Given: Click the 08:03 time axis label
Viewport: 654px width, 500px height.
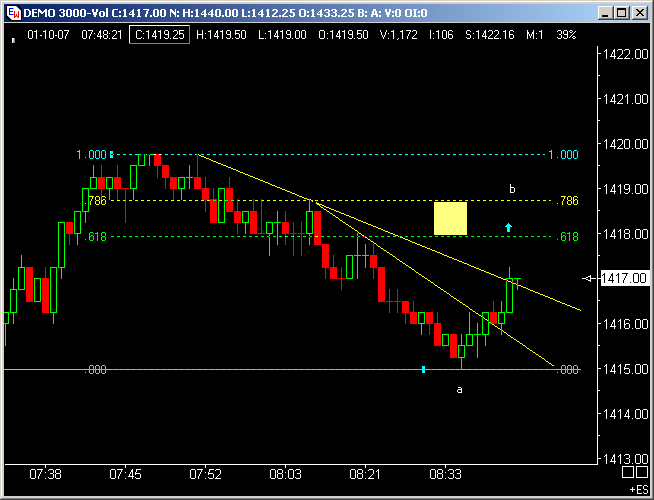Looking at the screenshot, I should pyautogui.click(x=285, y=474).
